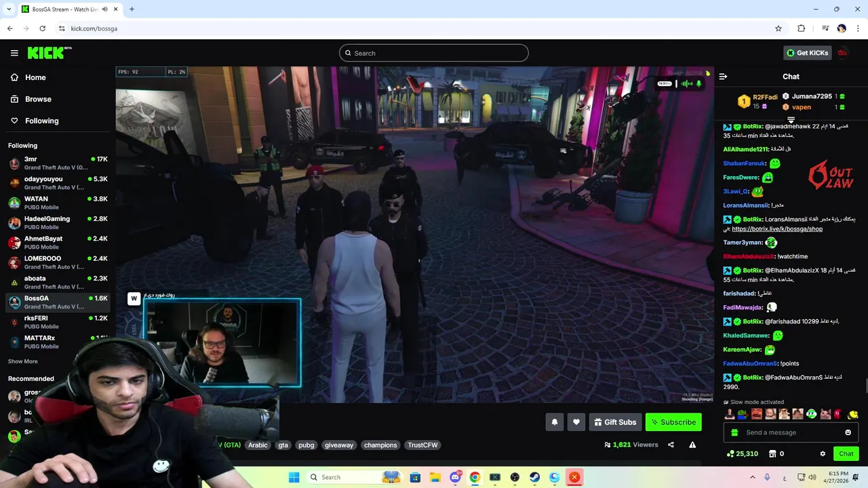Open OBS Studio from the taskbar
This screenshot has height=488, width=868.
[x=515, y=477]
